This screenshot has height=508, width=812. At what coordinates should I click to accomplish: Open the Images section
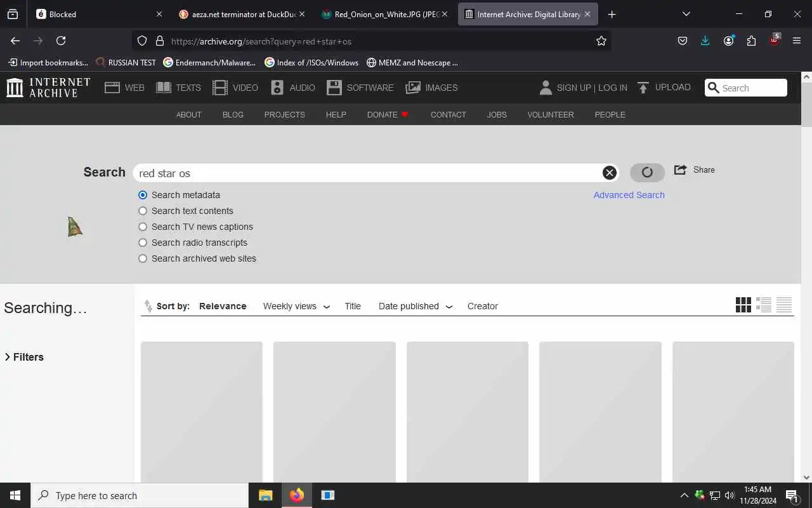(x=431, y=88)
